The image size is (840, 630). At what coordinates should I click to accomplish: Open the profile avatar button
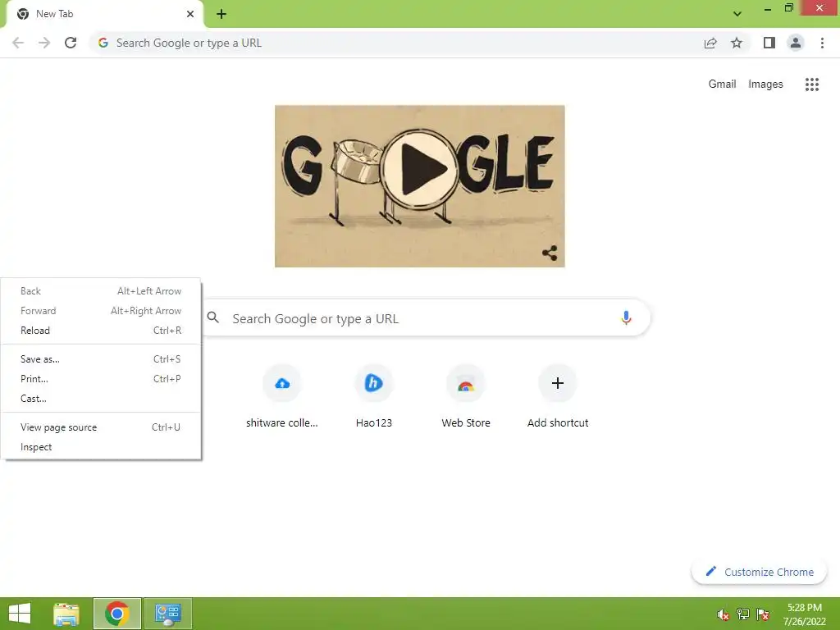(796, 43)
